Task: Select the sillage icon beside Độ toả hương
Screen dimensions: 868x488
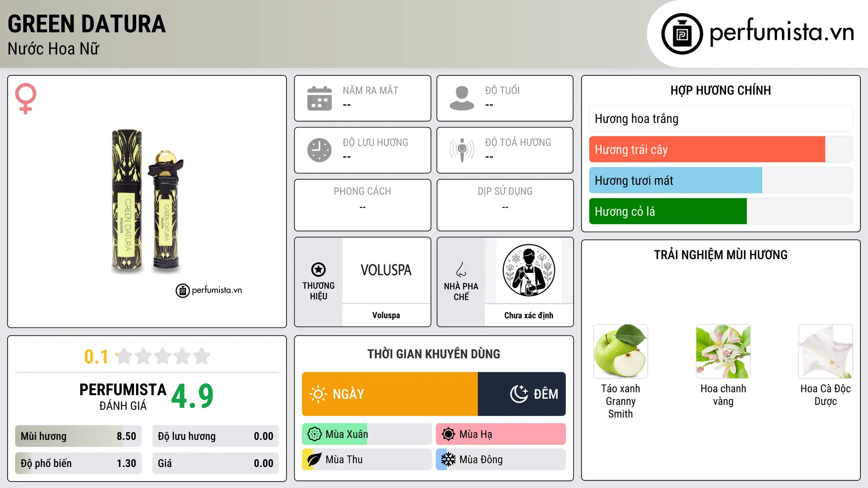Action: pyautogui.click(x=462, y=150)
